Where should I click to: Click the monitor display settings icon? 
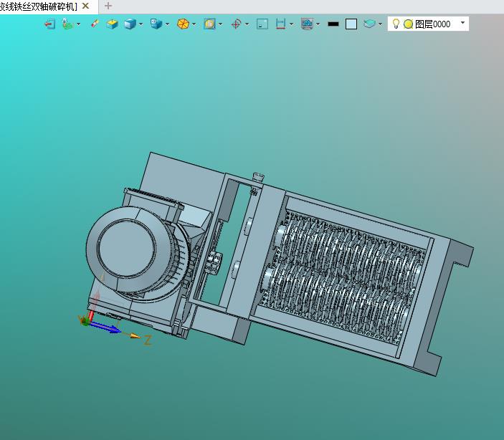tap(306, 24)
